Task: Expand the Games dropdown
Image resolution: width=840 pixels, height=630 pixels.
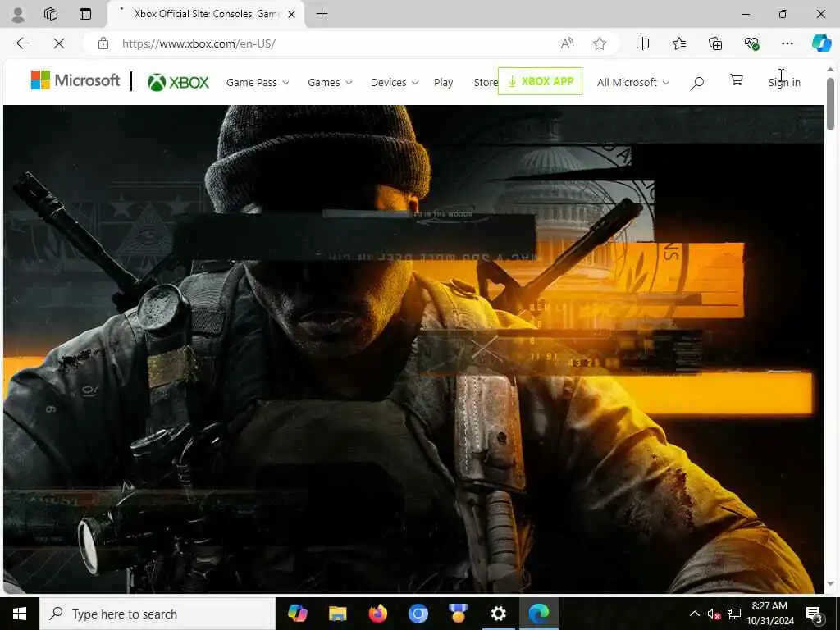Action: click(x=330, y=83)
